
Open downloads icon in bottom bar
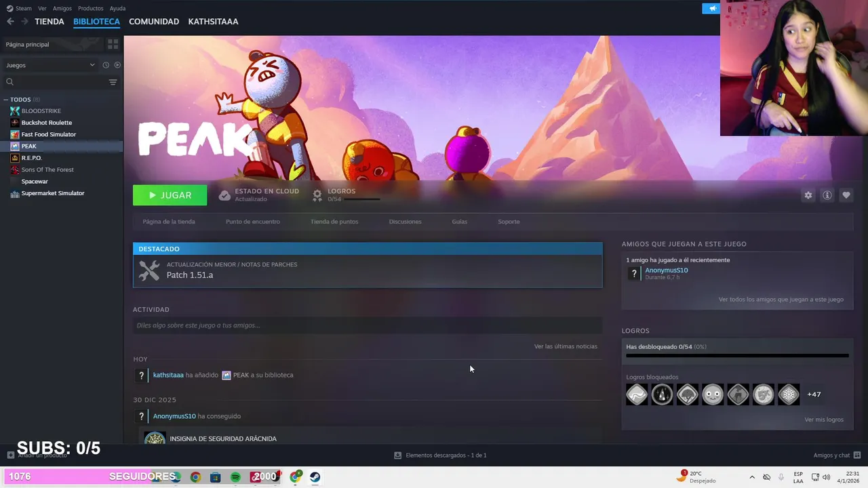pyautogui.click(x=397, y=455)
